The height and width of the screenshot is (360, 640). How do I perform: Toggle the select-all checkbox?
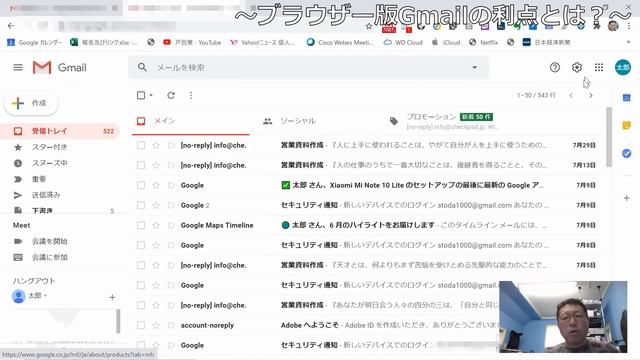coord(141,95)
